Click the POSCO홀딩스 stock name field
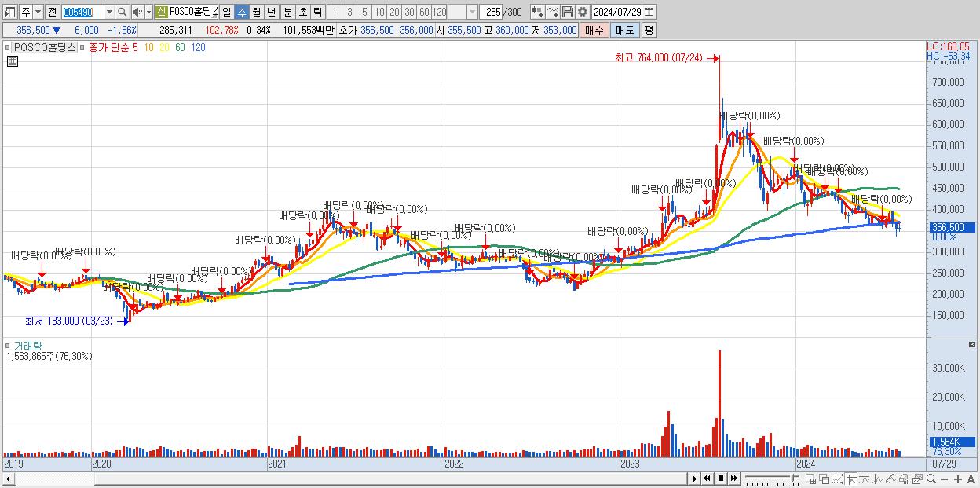 pyautogui.click(x=192, y=12)
